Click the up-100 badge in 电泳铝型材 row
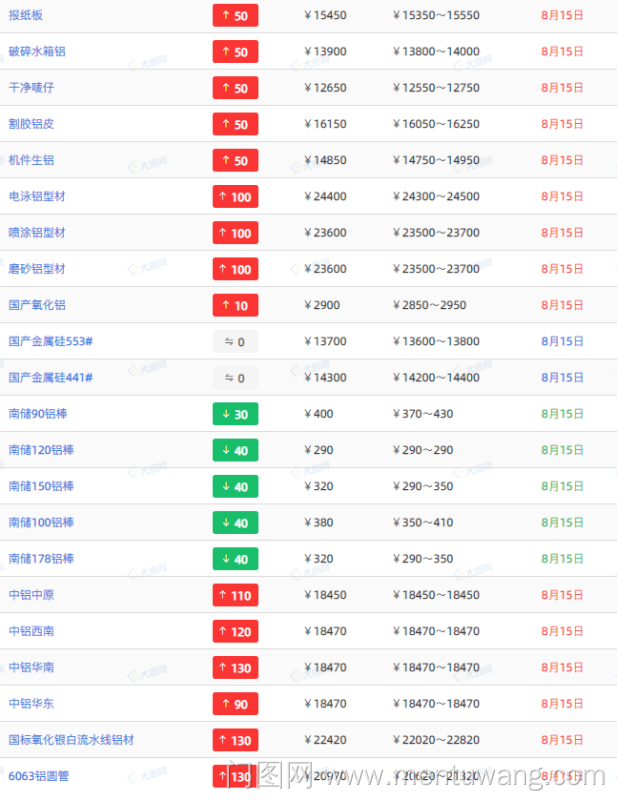The height and width of the screenshot is (800, 617). coord(235,197)
